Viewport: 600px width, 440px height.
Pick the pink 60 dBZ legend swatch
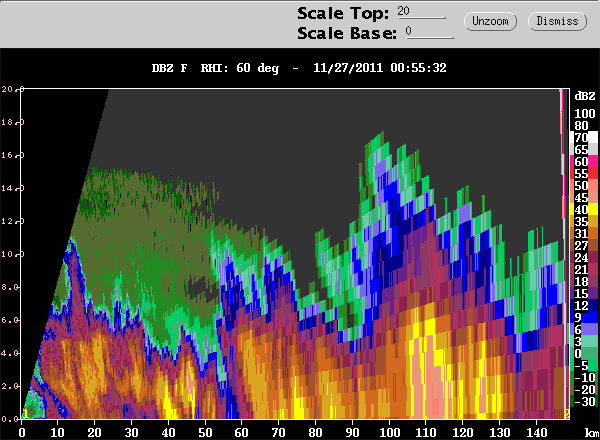[x=584, y=161]
